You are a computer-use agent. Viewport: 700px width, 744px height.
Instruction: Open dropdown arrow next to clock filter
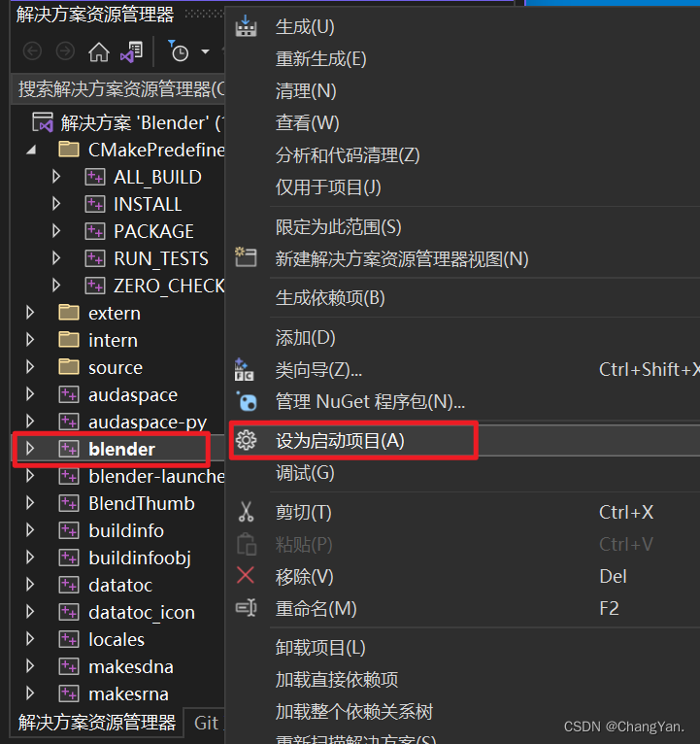coord(205,51)
